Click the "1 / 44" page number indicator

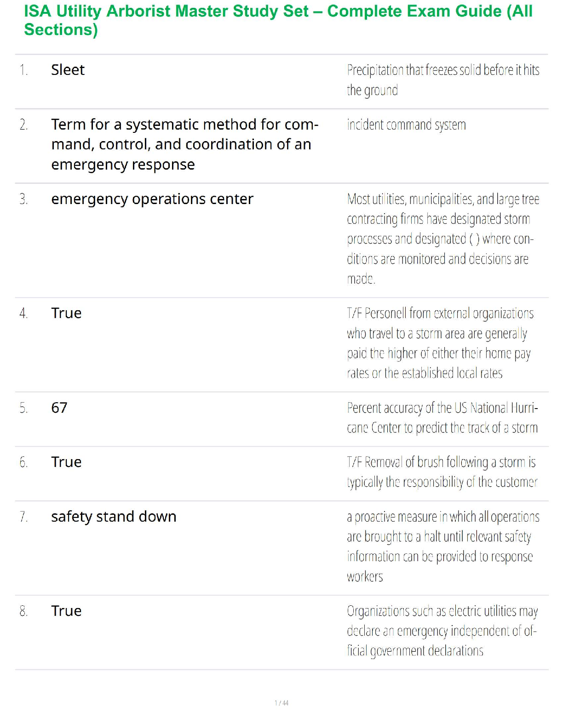281,703
